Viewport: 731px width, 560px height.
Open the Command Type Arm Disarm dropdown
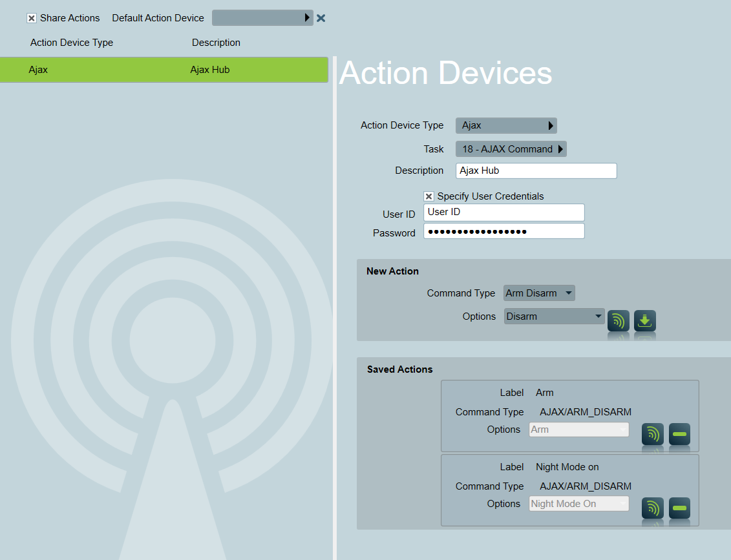(x=539, y=293)
